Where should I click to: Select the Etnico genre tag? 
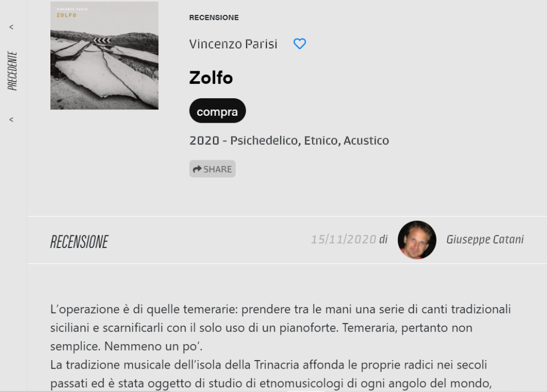[x=322, y=140]
